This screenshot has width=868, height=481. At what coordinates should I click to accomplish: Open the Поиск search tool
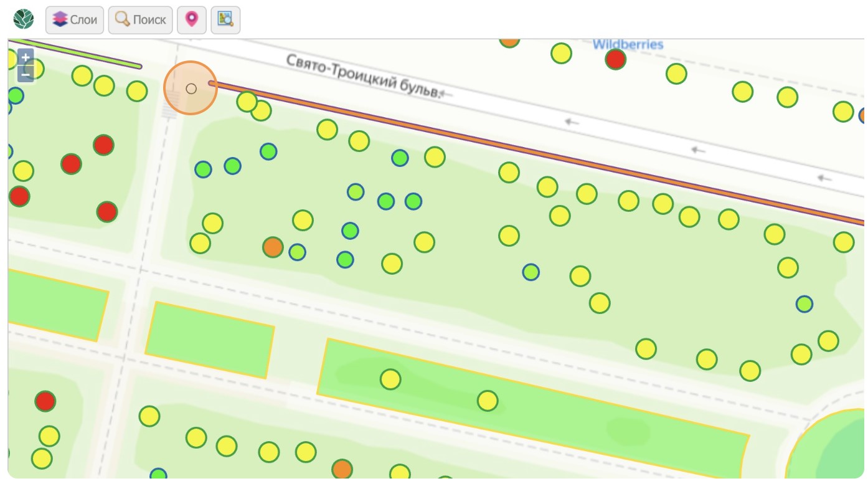pyautogui.click(x=140, y=20)
